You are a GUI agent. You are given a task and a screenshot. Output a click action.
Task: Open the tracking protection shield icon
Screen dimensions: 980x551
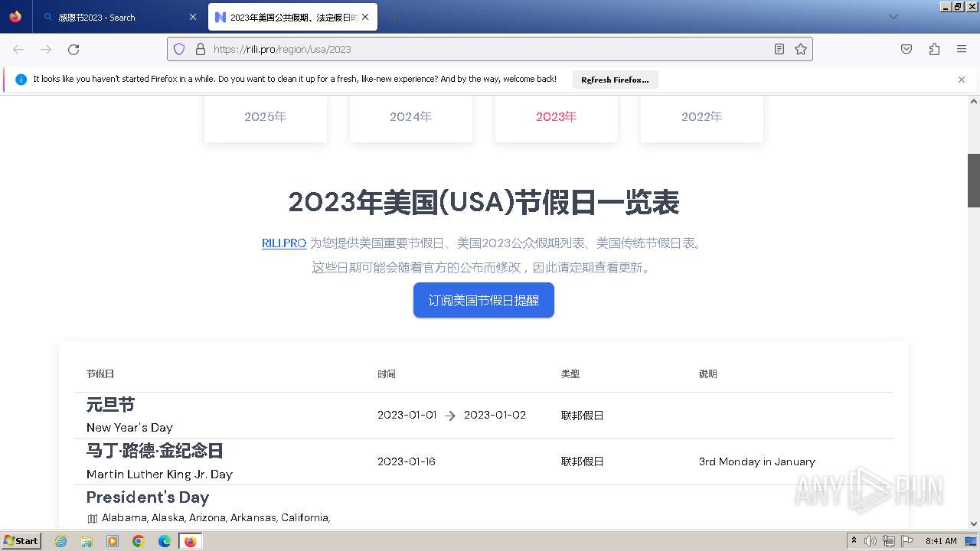point(179,49)
